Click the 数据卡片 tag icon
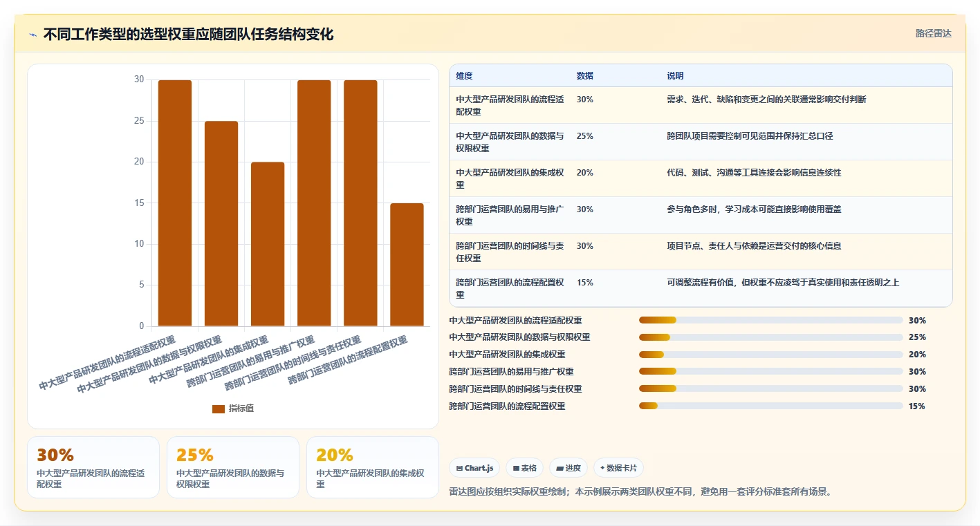Image resolution: width=980 pixels, height=526 pixels. click(x=602, y=468)
